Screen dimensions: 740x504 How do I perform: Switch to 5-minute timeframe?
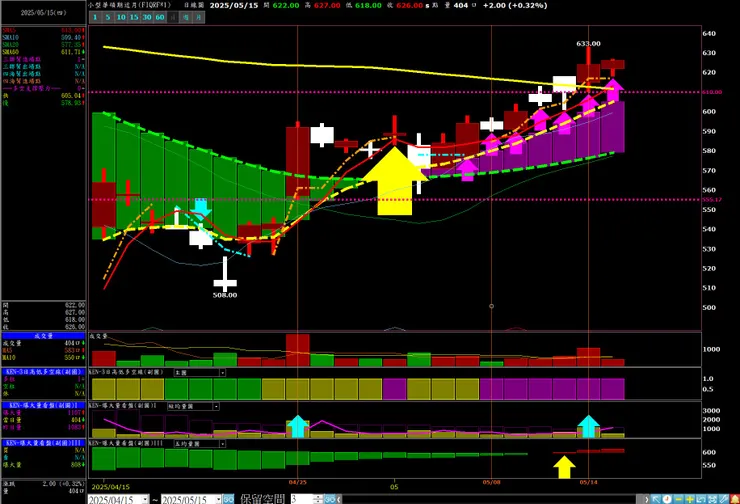[x=108, y=17]
